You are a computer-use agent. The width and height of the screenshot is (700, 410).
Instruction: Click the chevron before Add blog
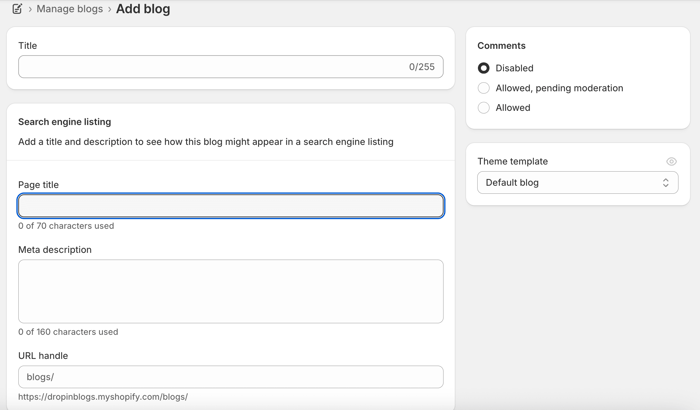tap(110, 9)
